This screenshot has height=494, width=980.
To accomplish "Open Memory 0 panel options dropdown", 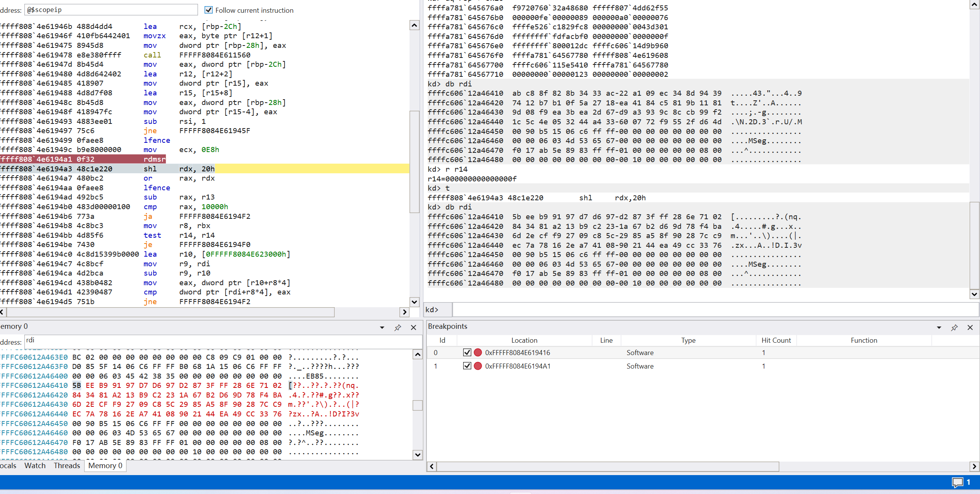I will click(x=382, y=328).
